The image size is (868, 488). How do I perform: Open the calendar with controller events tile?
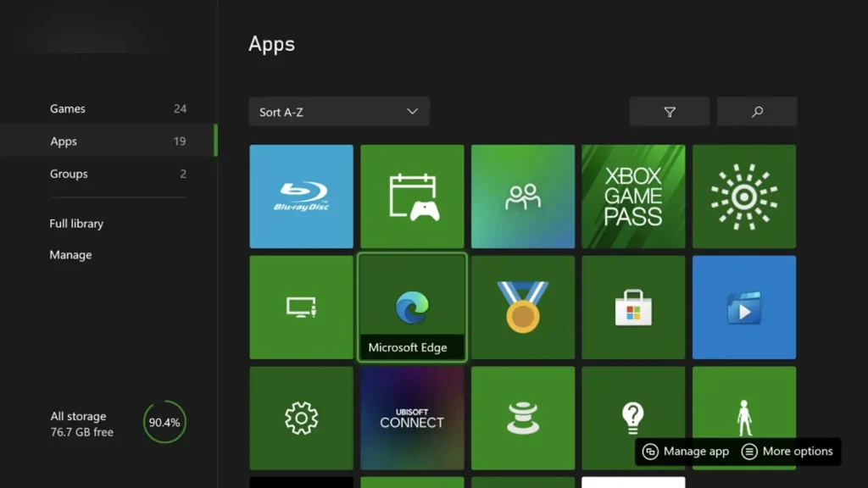[x=412, y=197]
